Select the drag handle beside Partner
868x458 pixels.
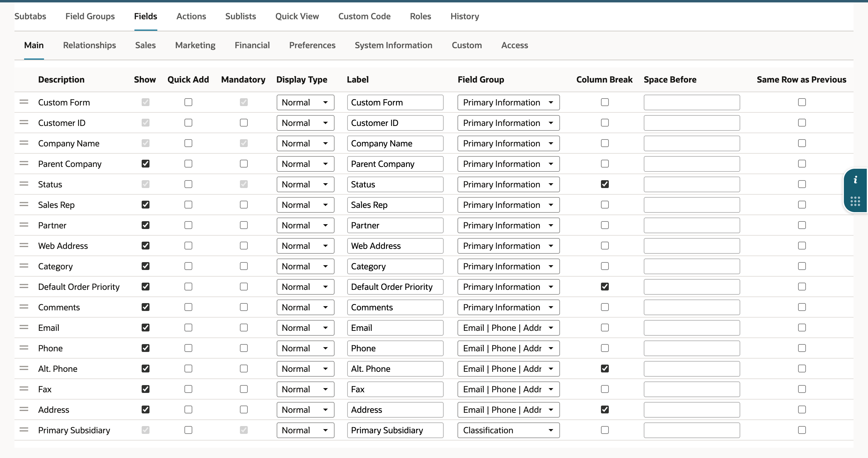pos(24,224)
